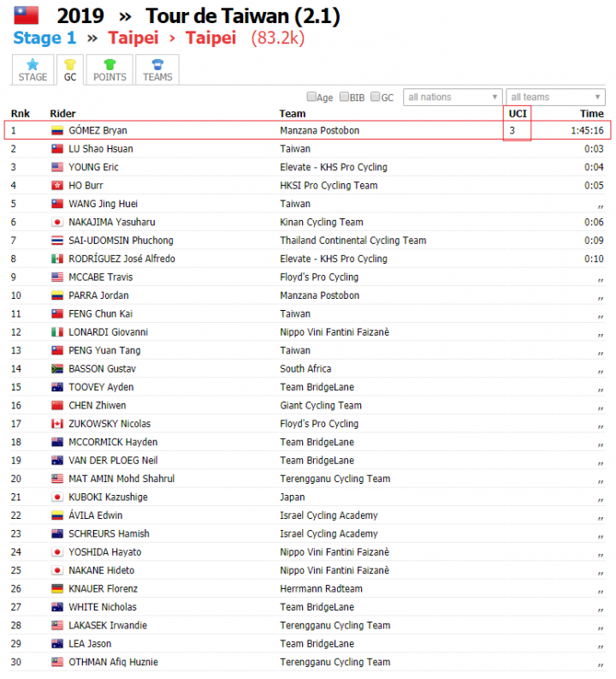Open rider YOSHIDA Hayato
The height and width of the screenshot is (679, 616).
pos(104,552)
